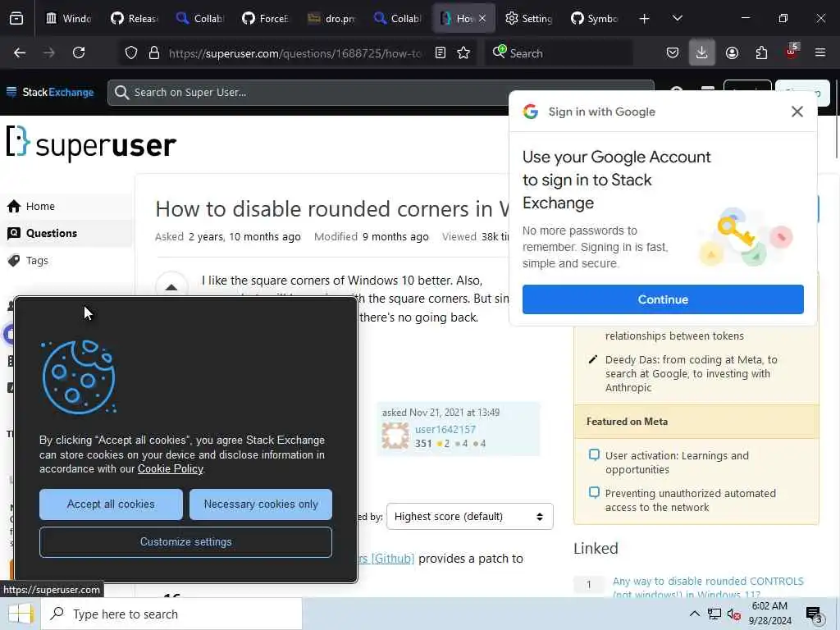Switch to the ForceE GitHub tab
Viewport: 840px width, 630px height.
265,19
